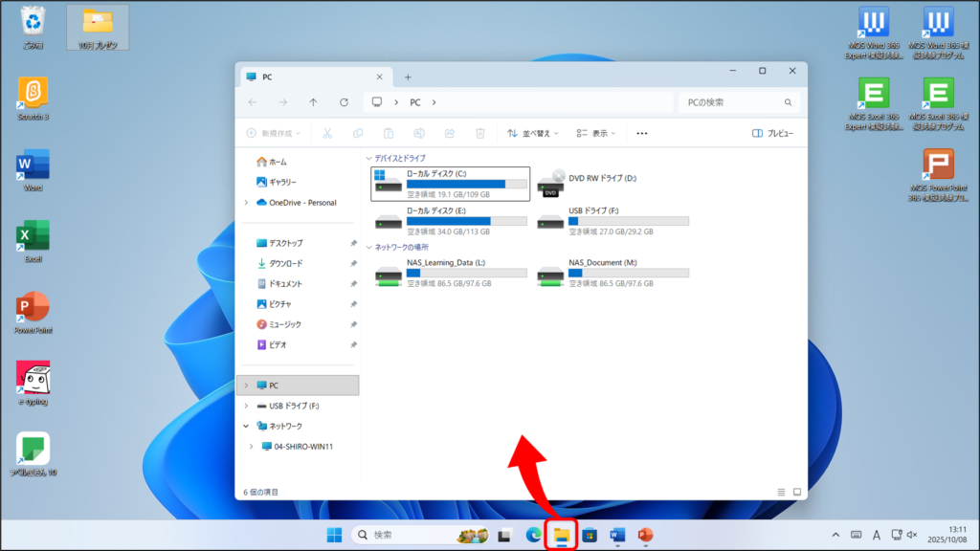Viewport: 980px width, 551px height.
Task: Open the DVD RW Drive (D:) icon
Action: click(551, 184)
